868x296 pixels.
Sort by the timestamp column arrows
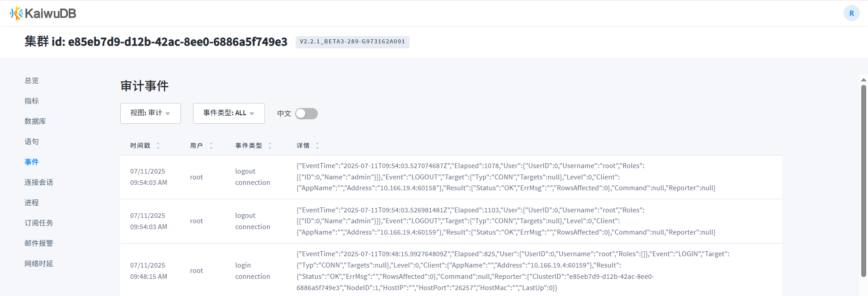click(158, 146)
